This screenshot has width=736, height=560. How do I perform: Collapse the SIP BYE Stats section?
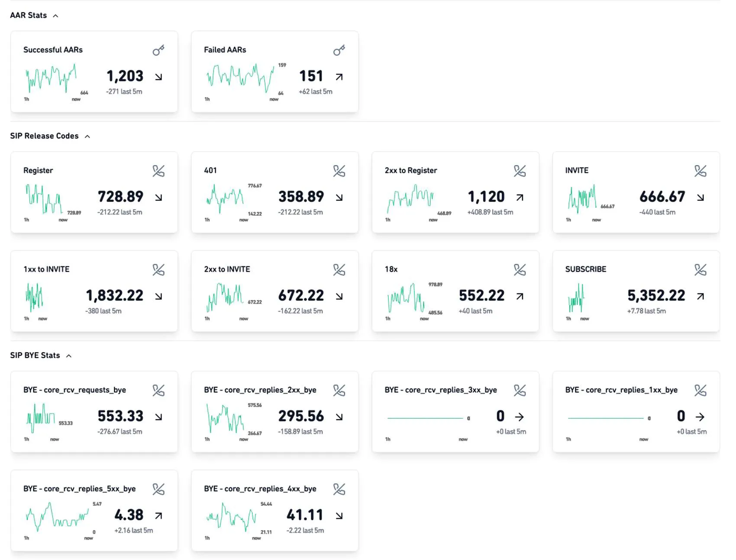coord(69,355)
